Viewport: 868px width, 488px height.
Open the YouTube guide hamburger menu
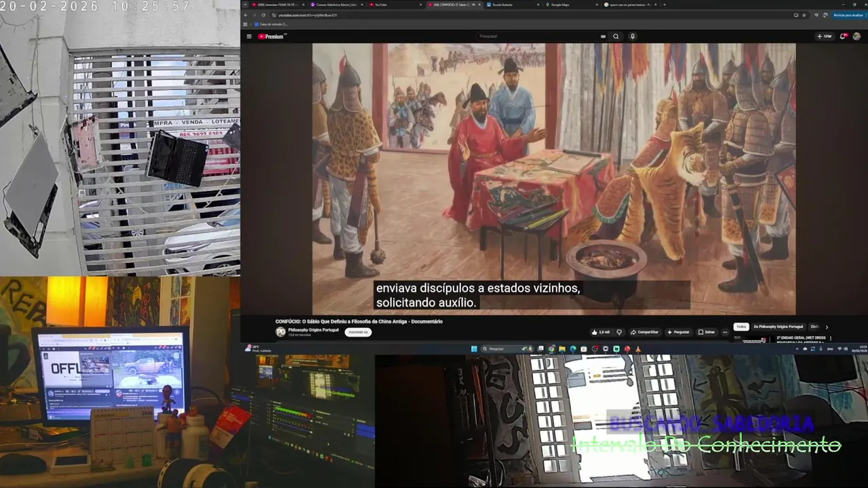tap(249, 37)
